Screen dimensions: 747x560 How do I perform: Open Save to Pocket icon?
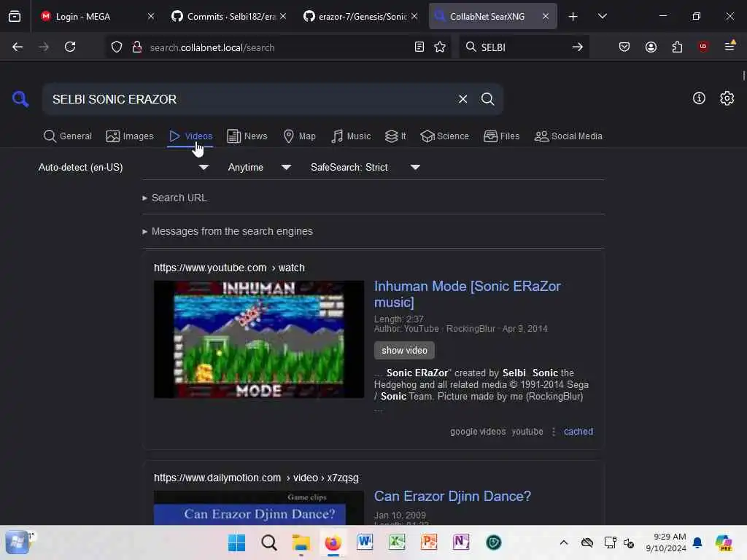(624, 47)
